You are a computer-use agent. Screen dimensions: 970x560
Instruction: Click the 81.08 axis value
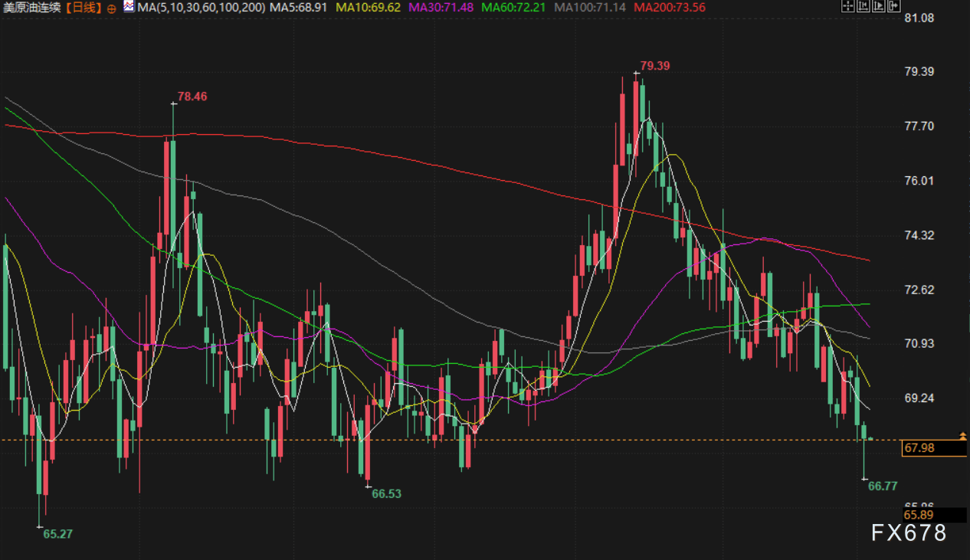[x=919, y=18]
